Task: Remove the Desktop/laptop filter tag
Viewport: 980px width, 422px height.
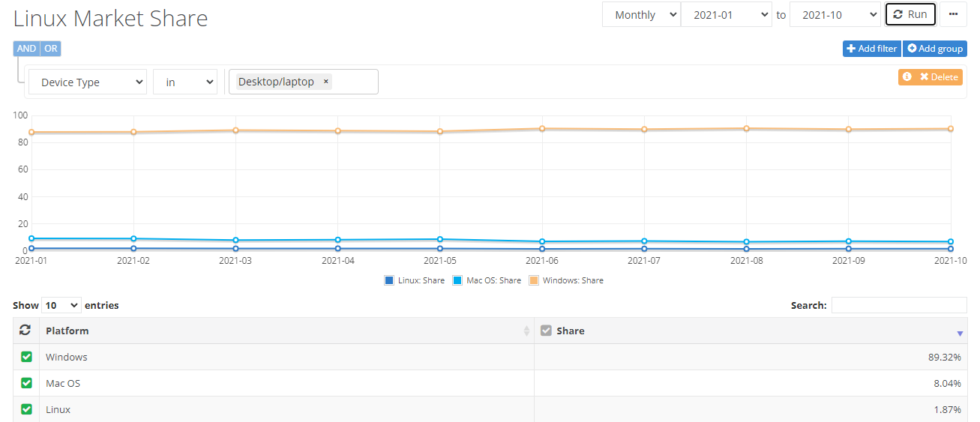Action: [325, 82]
